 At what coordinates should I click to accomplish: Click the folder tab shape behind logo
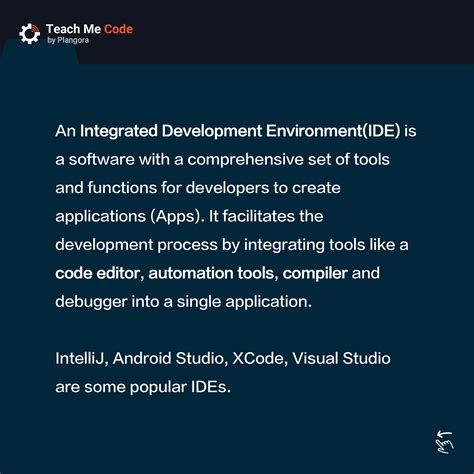pyautogui.click(x=40, y=52)
